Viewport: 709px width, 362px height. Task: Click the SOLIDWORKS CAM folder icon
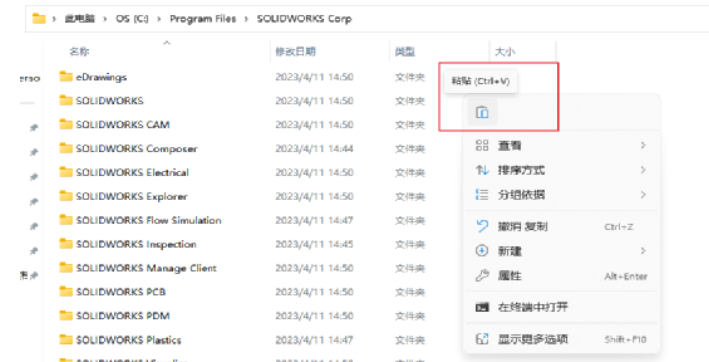(66, 124)
